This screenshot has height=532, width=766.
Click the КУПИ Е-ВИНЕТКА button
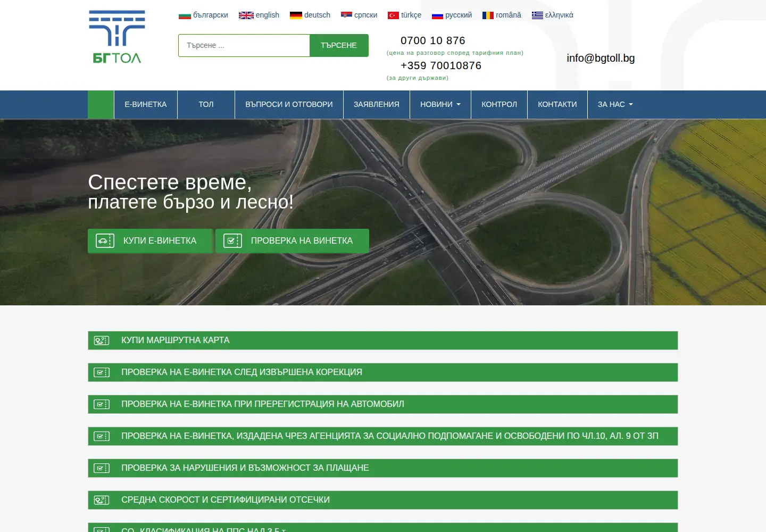[x=151, y=241]
